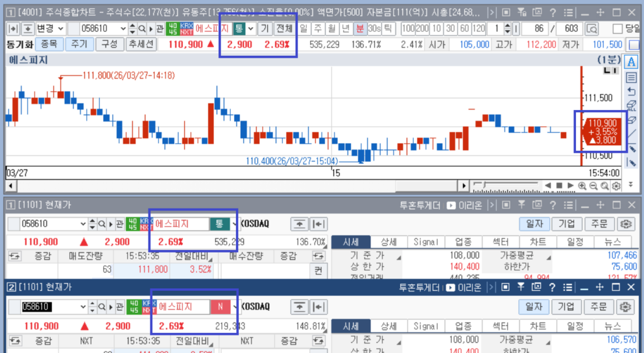Click the undo arrow in chart toolbar
The width and height of the screenshot is (644, 353).
click(631, 91)
